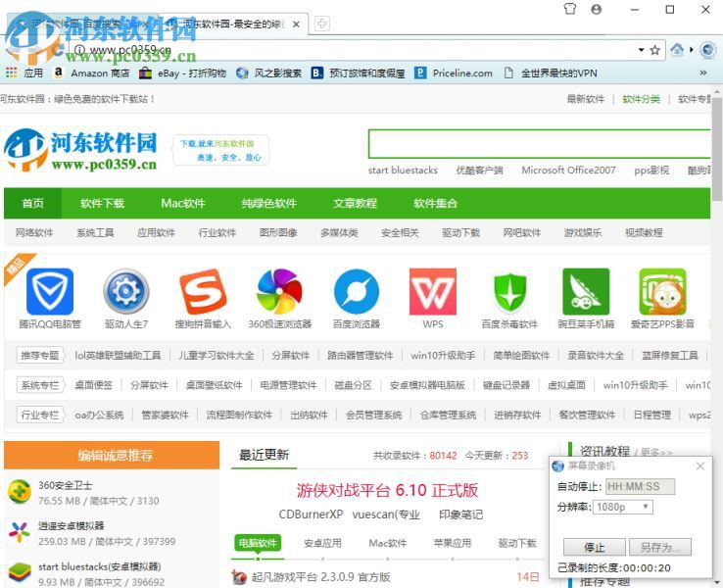Close the 屏幕录像机 dialog
The height and width of the screenshot is (588, 723).
pos(699,465)
